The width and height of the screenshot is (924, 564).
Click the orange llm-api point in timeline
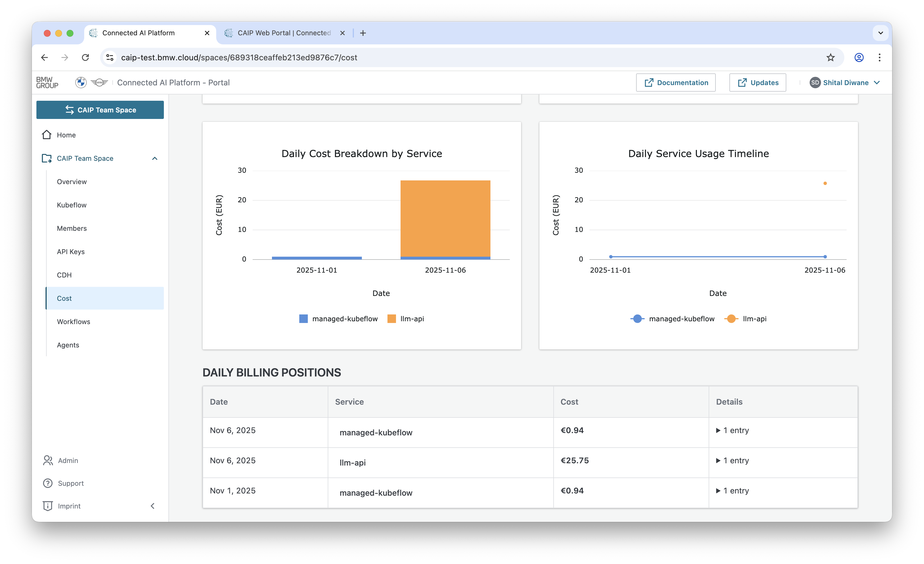(x=825, y=183)
